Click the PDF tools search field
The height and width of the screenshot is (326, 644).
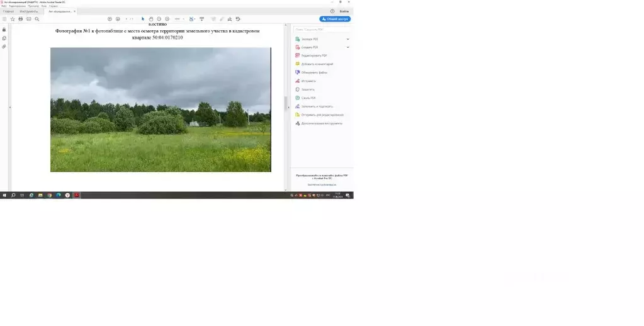[x=322, y=30]
